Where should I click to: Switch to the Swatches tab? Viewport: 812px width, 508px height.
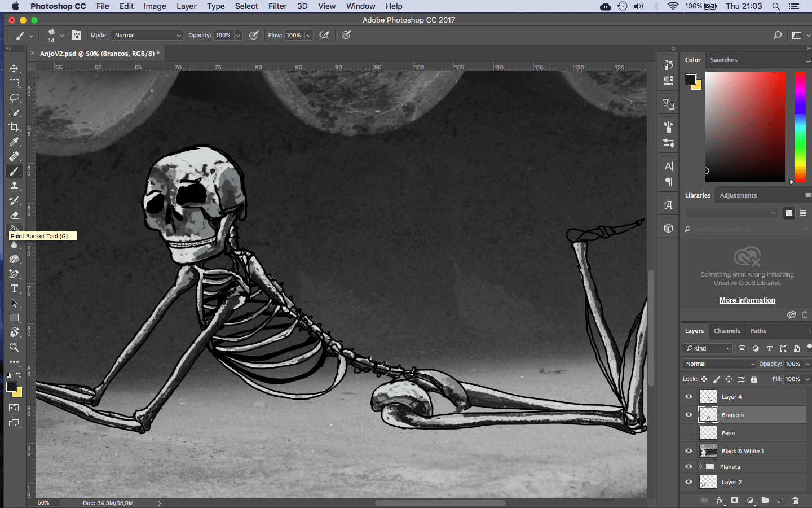pos(723,60)
